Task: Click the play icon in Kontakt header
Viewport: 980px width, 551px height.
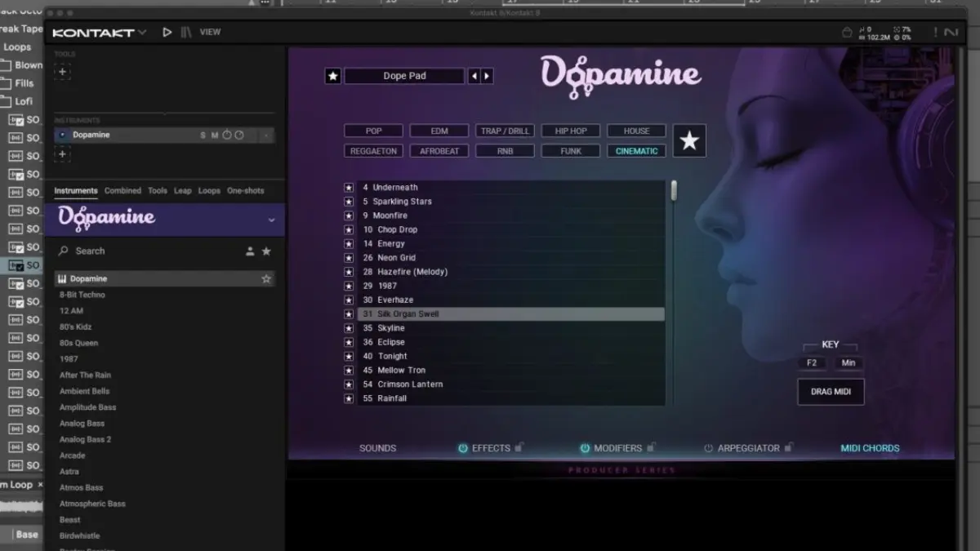Action: tap(167, 32)
